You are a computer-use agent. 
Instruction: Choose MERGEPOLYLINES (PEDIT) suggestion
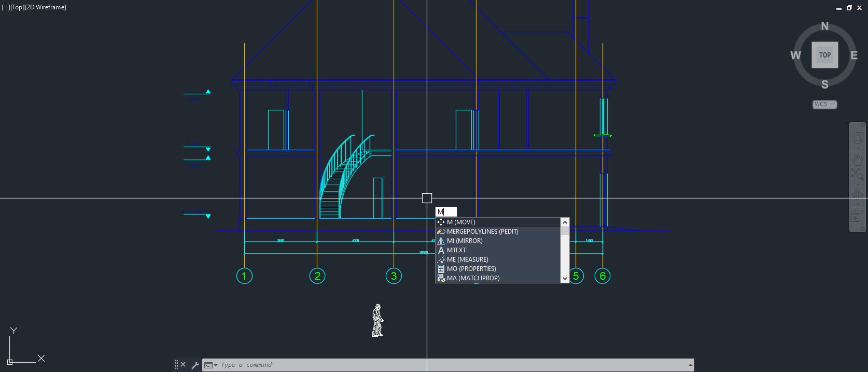click(498, 232)
